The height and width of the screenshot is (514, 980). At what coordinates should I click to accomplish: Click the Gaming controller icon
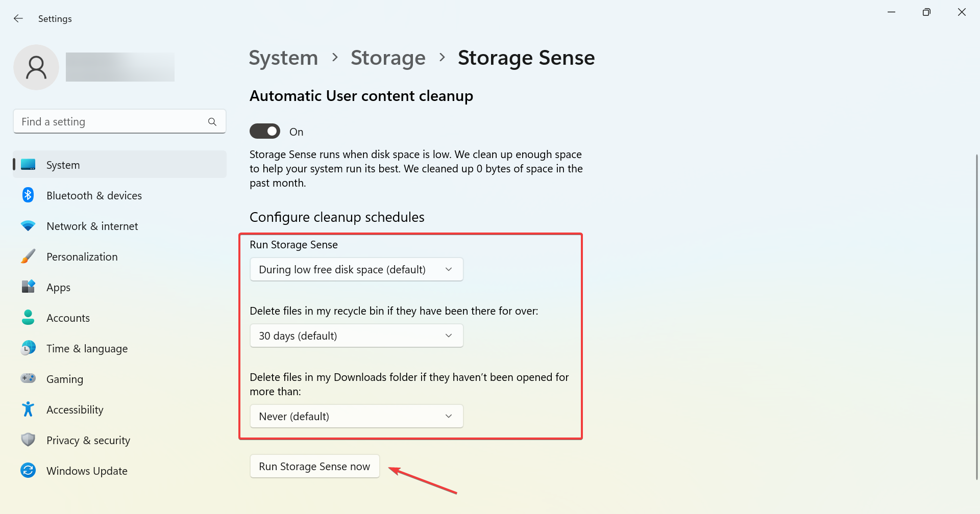tap(28, 378)
